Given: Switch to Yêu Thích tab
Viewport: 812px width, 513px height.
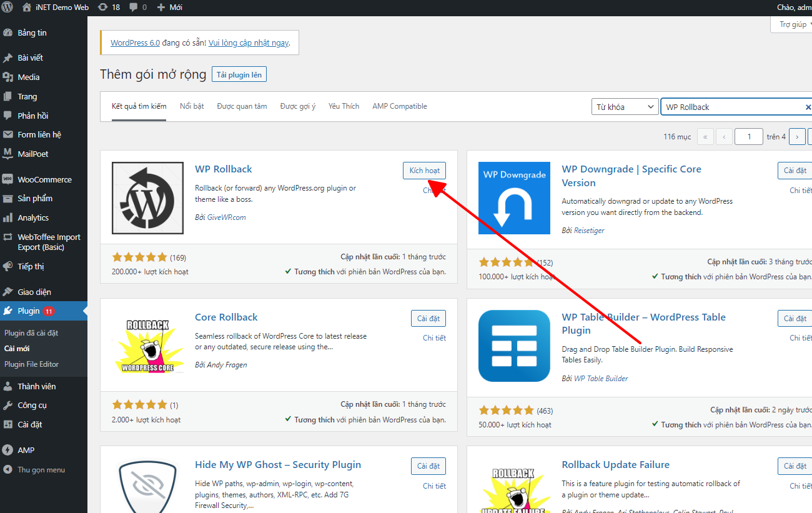Looking at the screenshot, I should pos(344,106).
